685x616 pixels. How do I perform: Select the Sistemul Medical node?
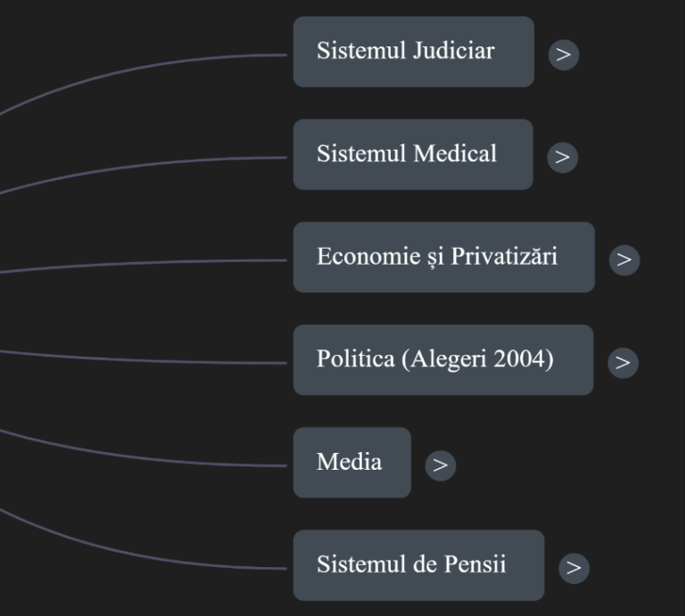[x=413, y=154]
